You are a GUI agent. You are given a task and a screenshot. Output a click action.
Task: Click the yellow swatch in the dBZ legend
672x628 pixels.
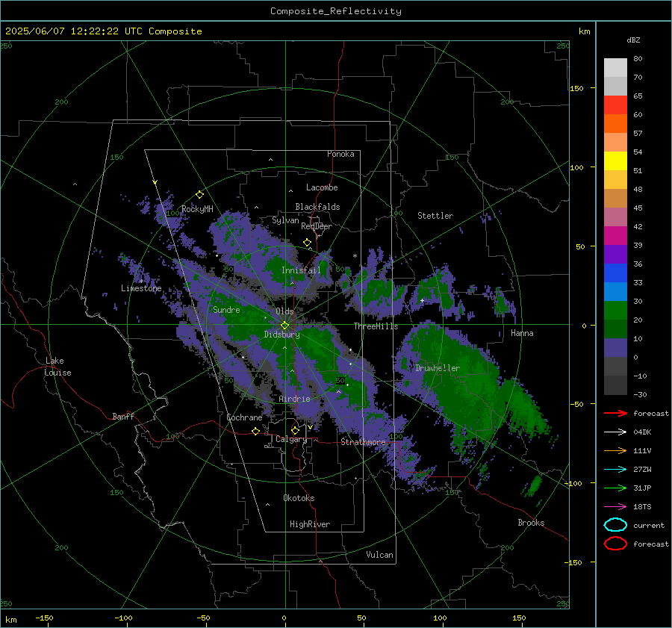pyautogui.click(x=615, y=161)
